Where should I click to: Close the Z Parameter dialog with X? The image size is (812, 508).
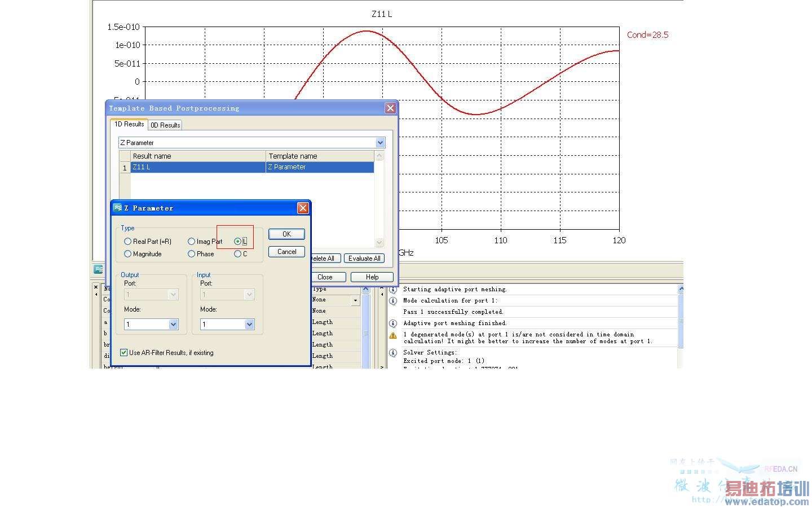(x=303, y=208)
